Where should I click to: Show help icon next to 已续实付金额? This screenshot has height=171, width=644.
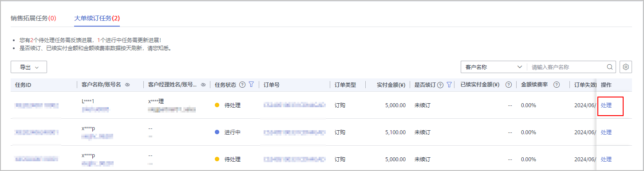point(509,85)
